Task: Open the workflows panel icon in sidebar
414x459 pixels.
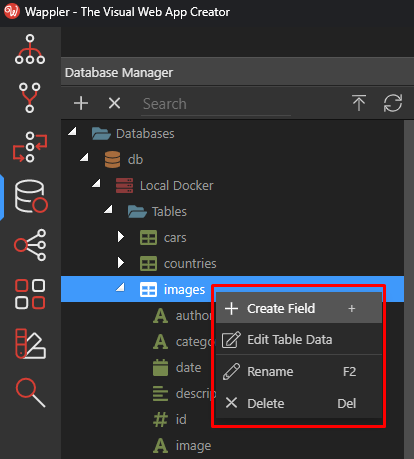Action: [30, 147]
